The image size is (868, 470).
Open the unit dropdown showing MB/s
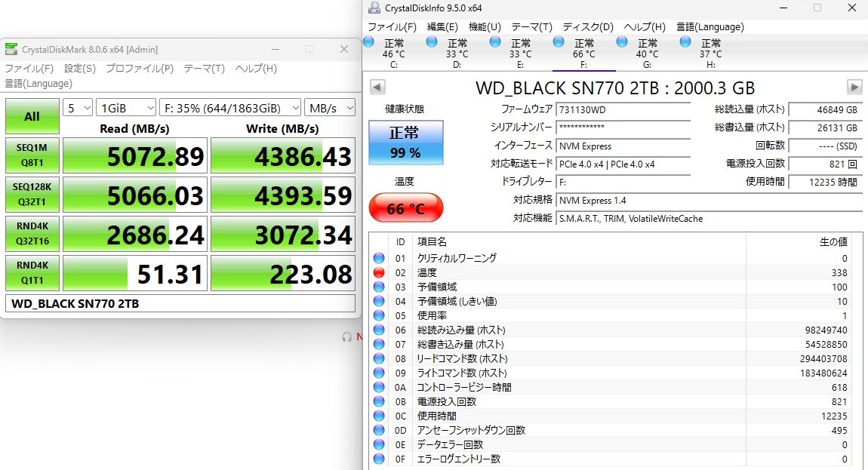coord(330,108)
